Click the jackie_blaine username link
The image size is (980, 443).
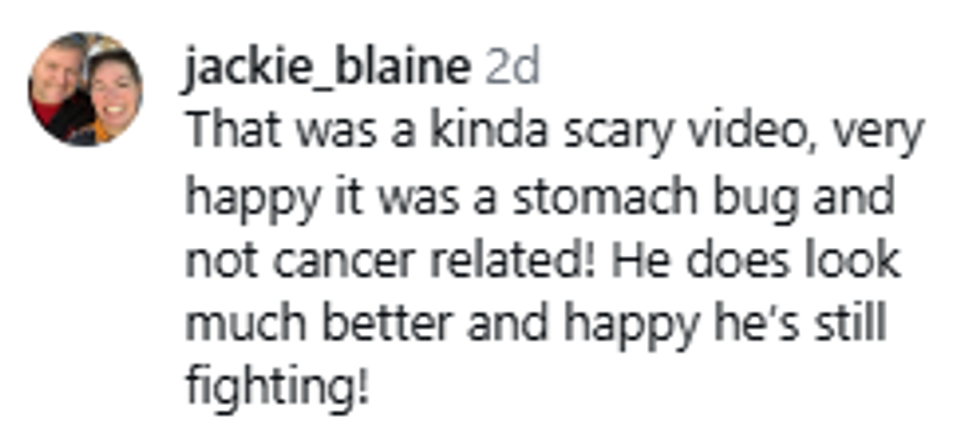tap(327, 69)
